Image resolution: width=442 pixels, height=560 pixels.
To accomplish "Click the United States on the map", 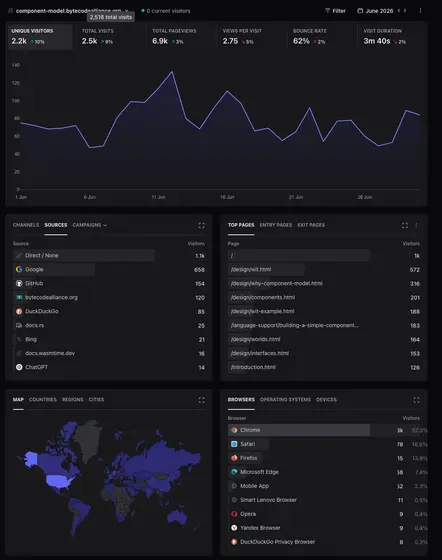I will pyautogui.click(x=60, y=481).
